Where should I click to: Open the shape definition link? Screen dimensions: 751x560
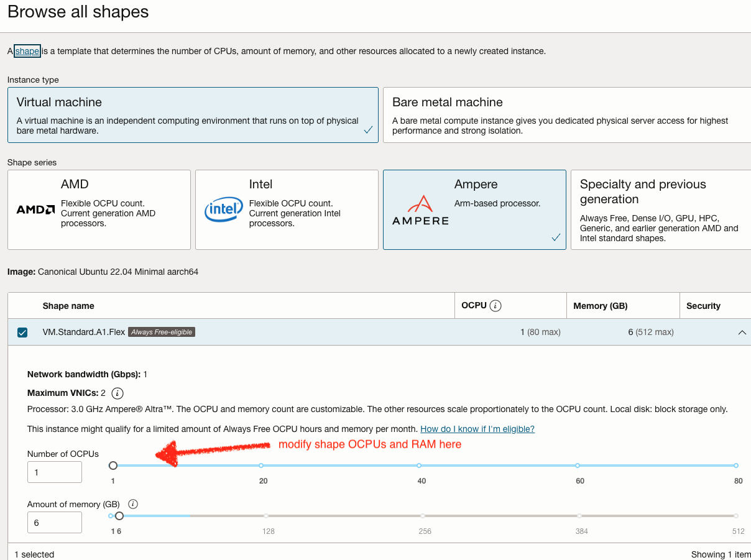coord(27,51)
